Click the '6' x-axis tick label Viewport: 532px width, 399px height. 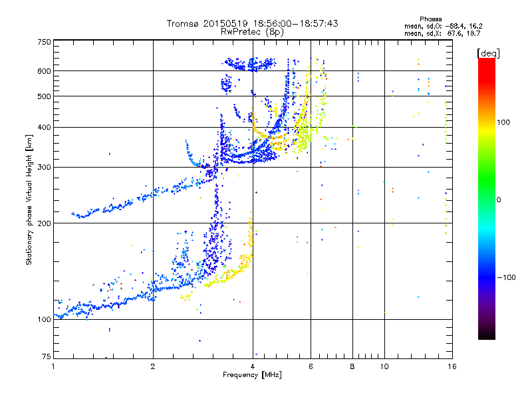(311, 366)
